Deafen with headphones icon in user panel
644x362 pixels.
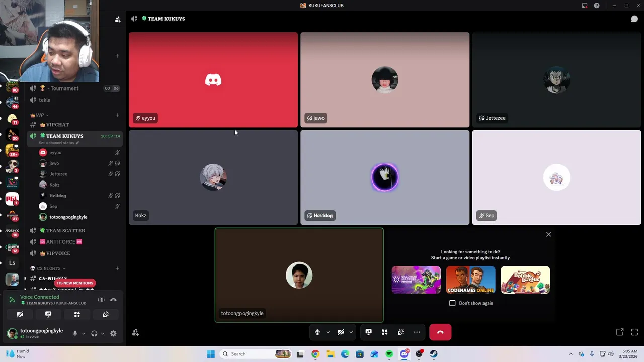[x=94, y=333]
